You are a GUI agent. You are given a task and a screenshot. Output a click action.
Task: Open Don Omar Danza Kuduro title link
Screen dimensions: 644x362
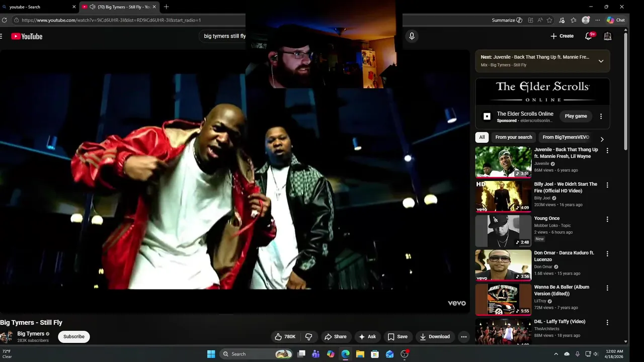(564, 256)
